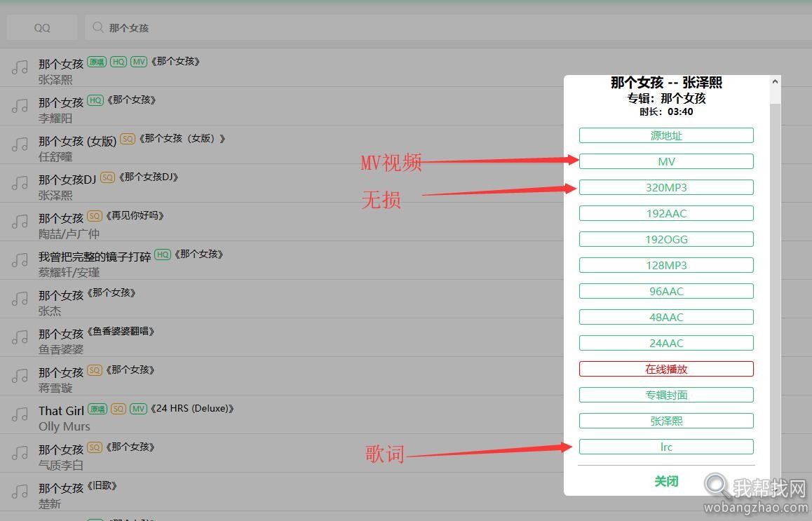
Task: Click the 张泽熙 artist button in the popup
Action: pos(666,421)
